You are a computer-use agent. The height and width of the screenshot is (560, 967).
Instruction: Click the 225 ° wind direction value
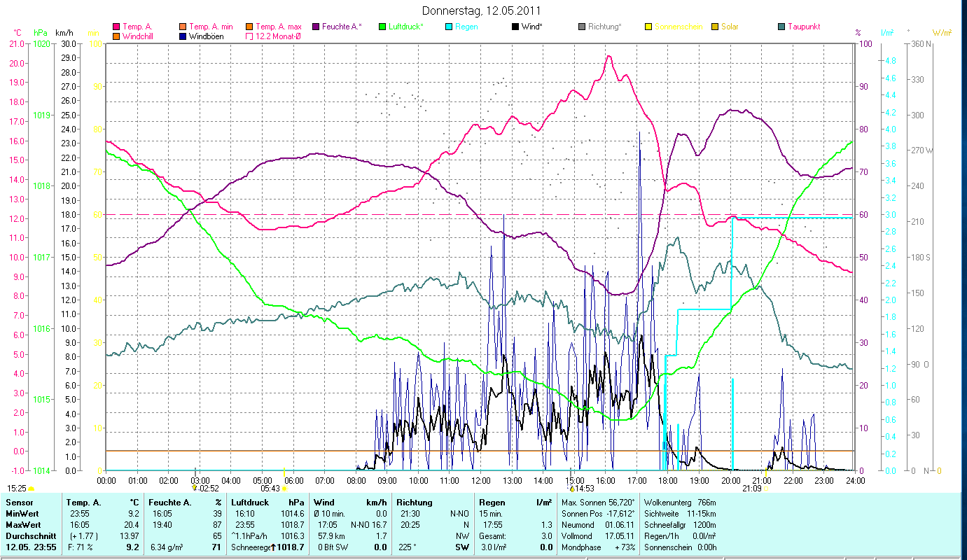(x=408, y=547)
